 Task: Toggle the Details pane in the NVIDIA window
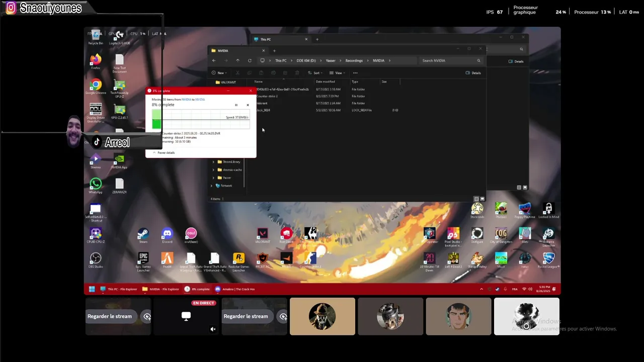[x=473, y=73]
